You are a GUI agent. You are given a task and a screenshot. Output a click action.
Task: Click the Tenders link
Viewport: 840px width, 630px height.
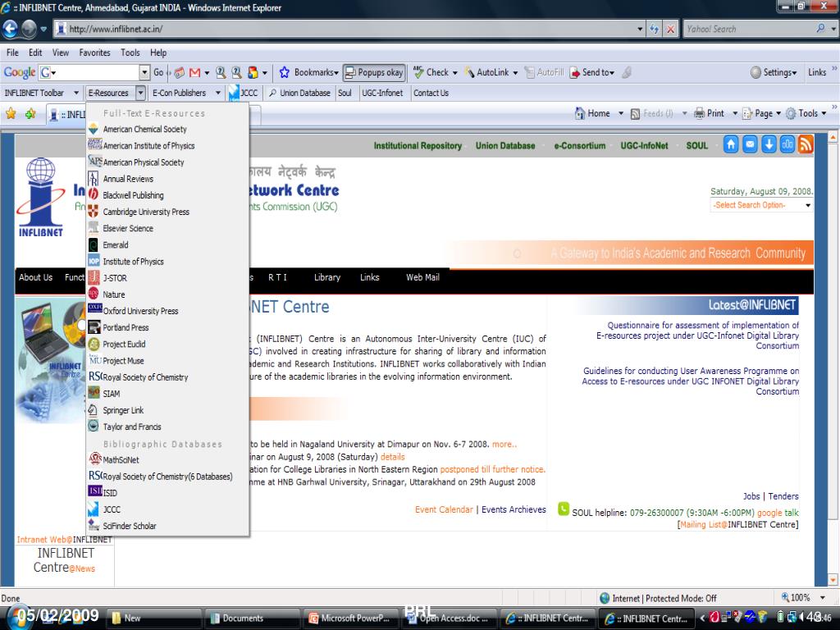point(783,496)
